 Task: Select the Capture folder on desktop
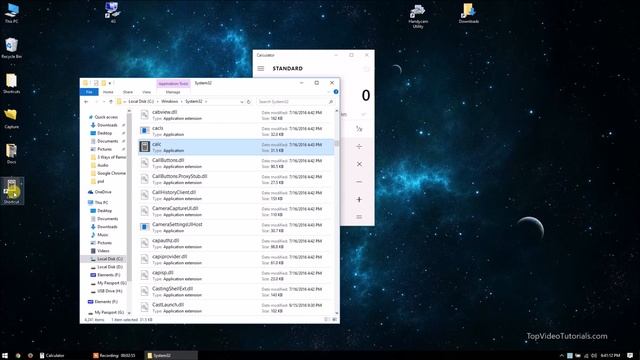click(x=11, y=118)
